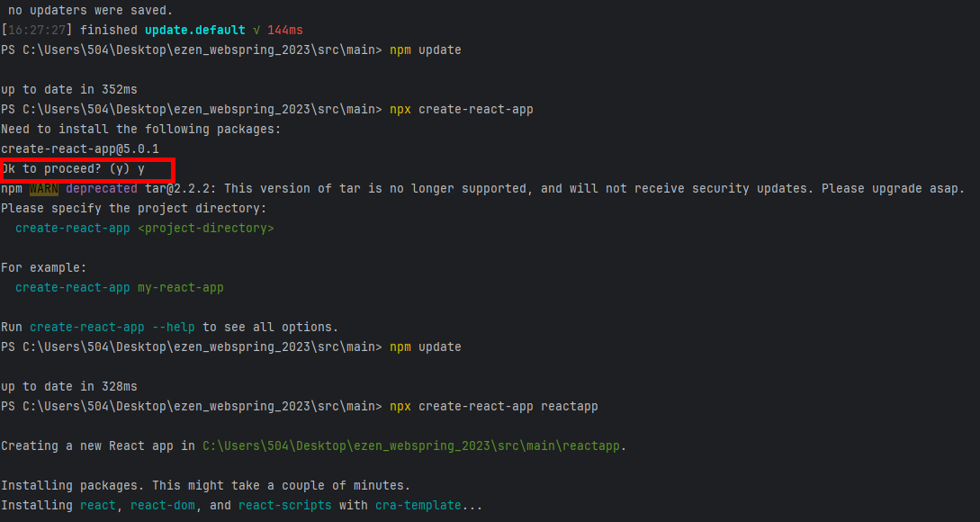980x522 pixels.
Task: Click the 'npx create-react-app reactapp' command
Action: [494, 406]
